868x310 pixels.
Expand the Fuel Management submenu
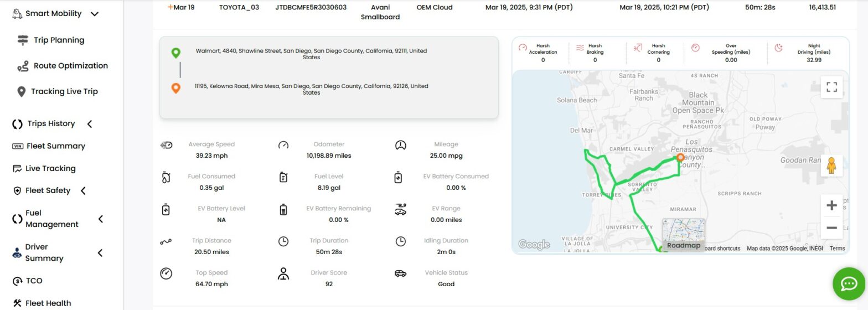[101, 219]
